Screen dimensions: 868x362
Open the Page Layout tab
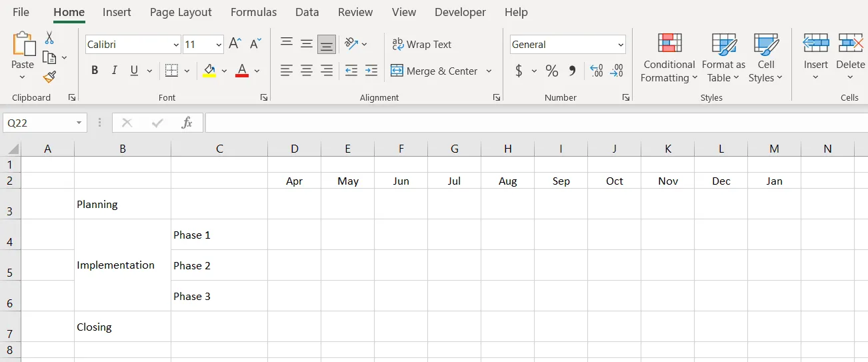click(181, 12)
